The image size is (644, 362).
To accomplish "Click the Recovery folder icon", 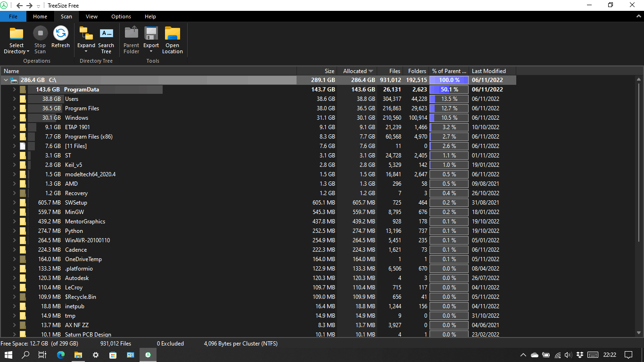I will coord(23,193).
